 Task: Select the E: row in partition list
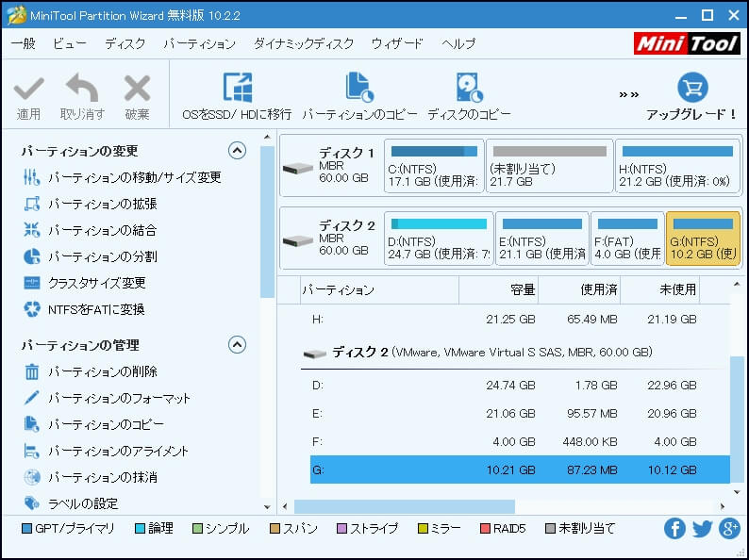520,414
